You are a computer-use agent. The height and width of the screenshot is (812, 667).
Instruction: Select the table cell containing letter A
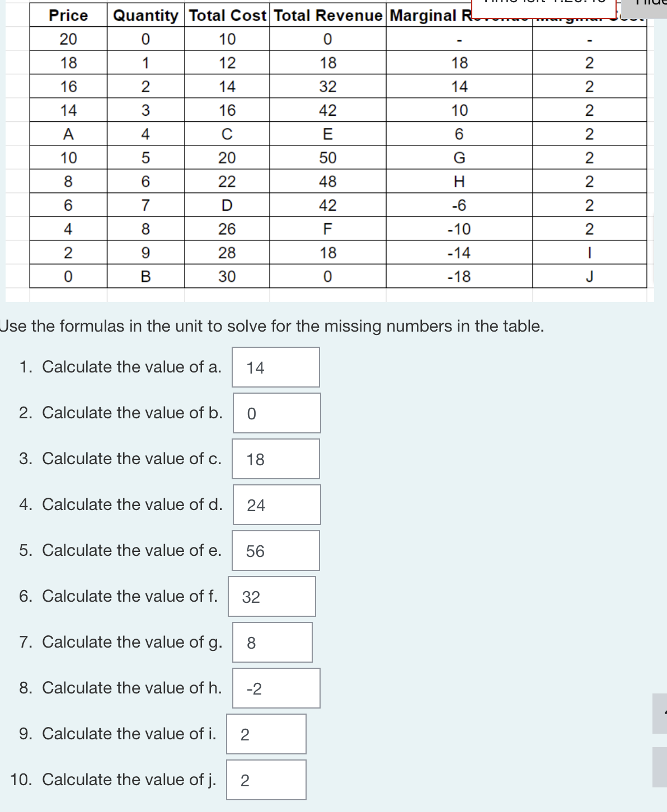[x=68, y=133]
